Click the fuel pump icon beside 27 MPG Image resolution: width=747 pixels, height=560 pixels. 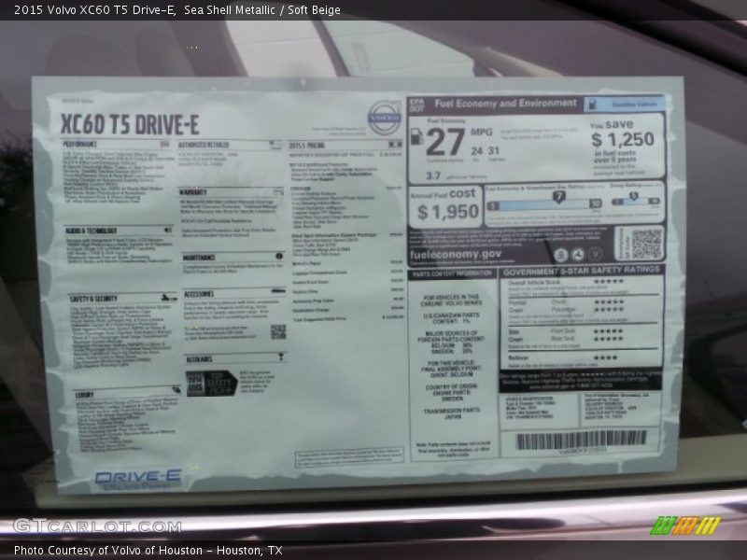pyautogui.click(x=416, y=136)
